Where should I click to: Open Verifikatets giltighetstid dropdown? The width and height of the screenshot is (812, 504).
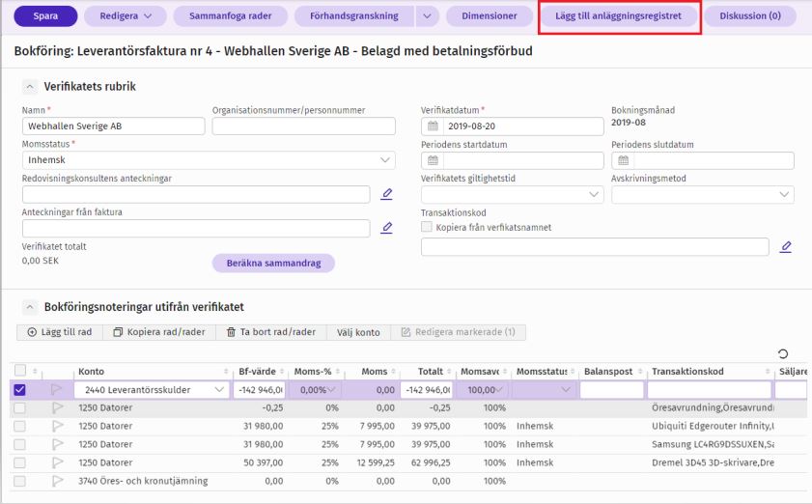coord(512,194)
